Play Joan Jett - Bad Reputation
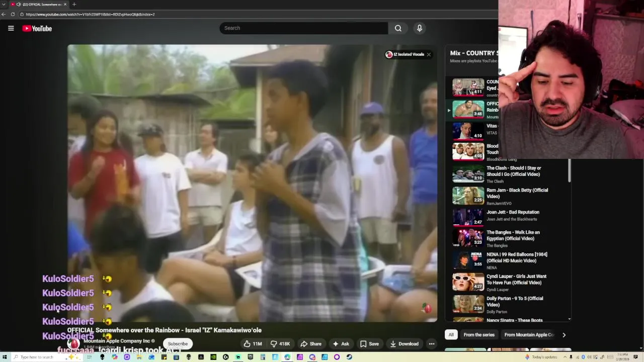This screenshot has width=644, height=362. click(508, 218)
